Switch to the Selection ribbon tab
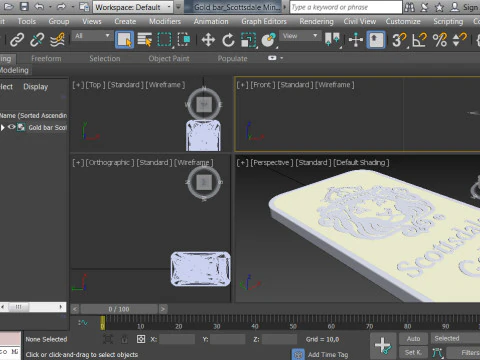Viewport: 480px width, 360px height. coord(105,59)
